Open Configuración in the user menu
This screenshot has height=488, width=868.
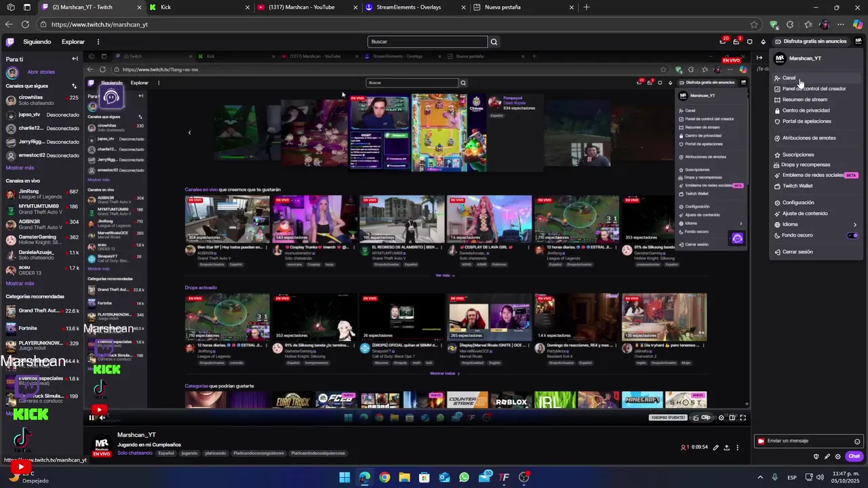[816, 203]
